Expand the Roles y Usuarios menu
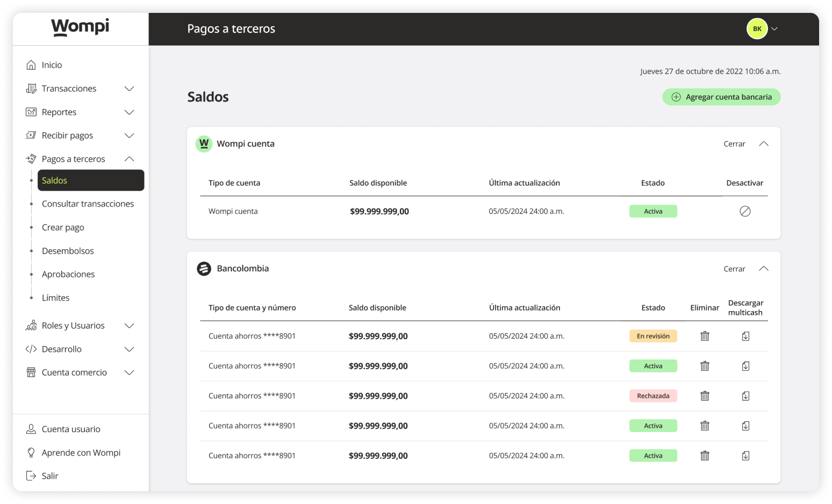The height and width of the screenshot is (504, 832). click(129, 325)
